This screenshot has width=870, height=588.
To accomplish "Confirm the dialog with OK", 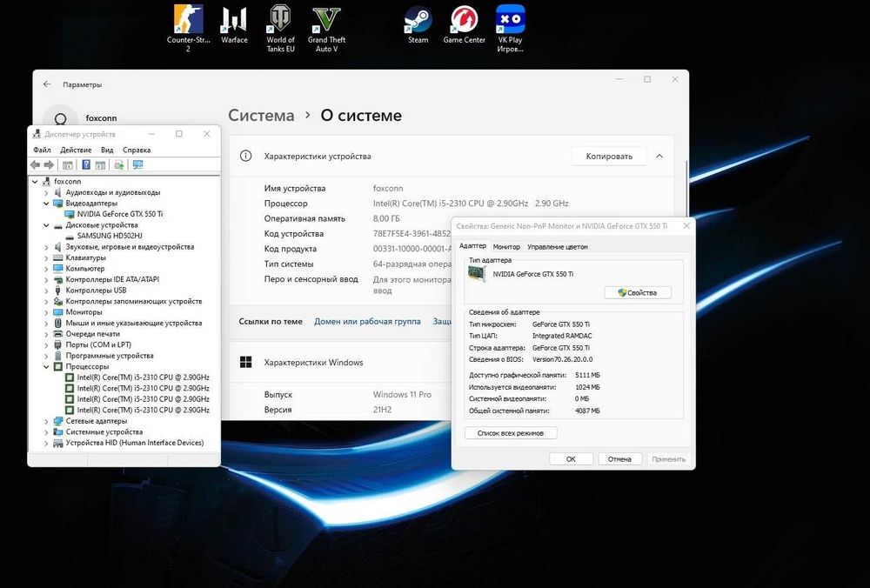I will [571, 458].
